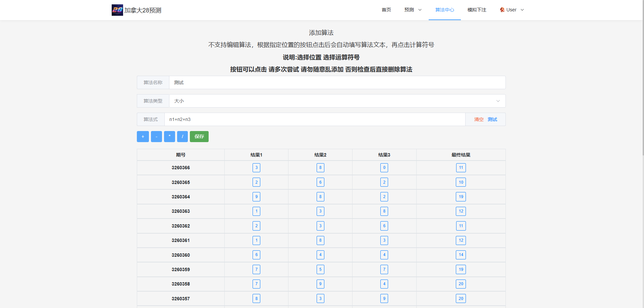Open the 首页 menu item
The width and height of the screenshot is (644, 308).
point(386,10)
